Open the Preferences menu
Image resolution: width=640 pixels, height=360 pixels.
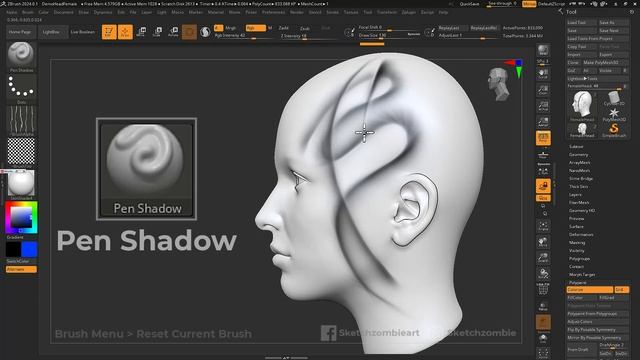pos(273,12)
